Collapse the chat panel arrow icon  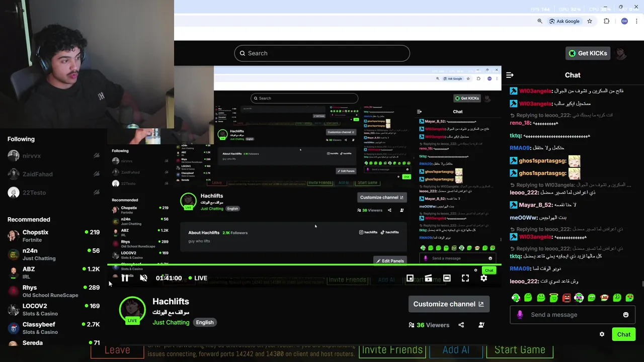coord(510,75)
